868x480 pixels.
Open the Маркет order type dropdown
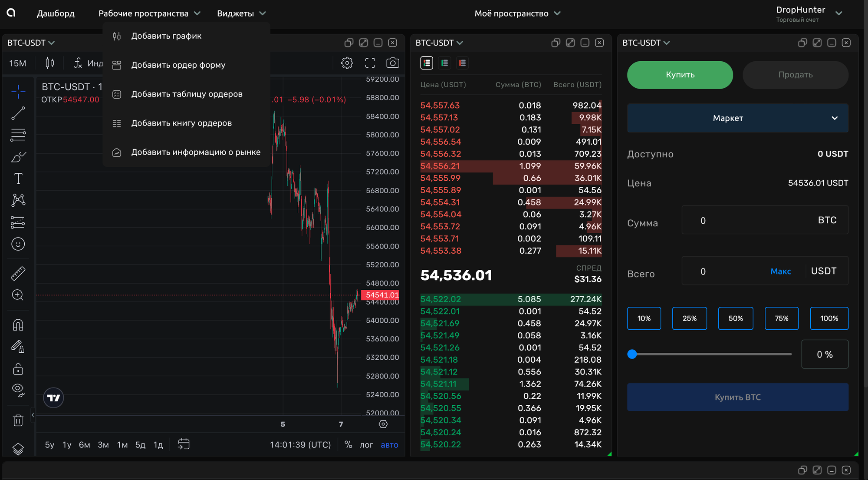(737, 118)
